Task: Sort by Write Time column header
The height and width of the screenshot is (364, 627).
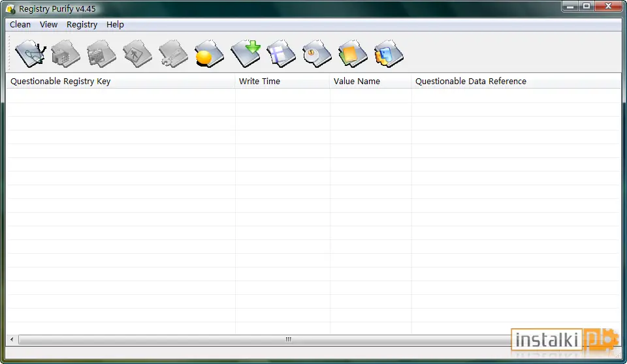Action: coord(282,81)
